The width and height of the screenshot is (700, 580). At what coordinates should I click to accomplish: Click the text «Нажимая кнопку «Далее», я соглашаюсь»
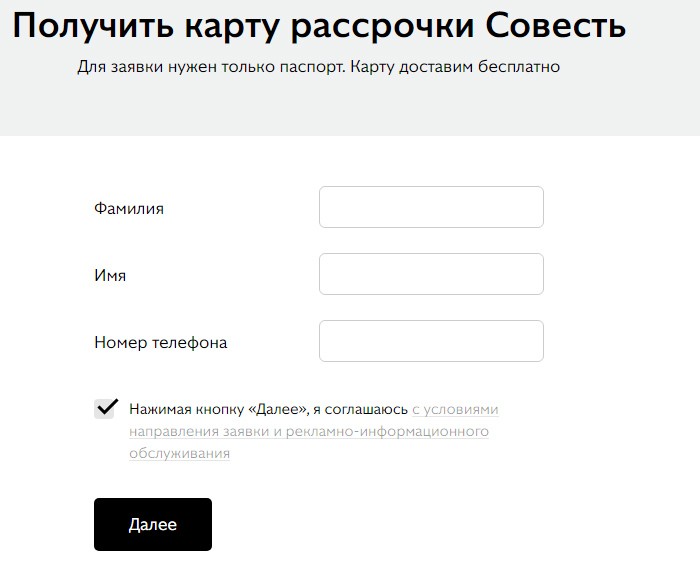pos(268,409)
